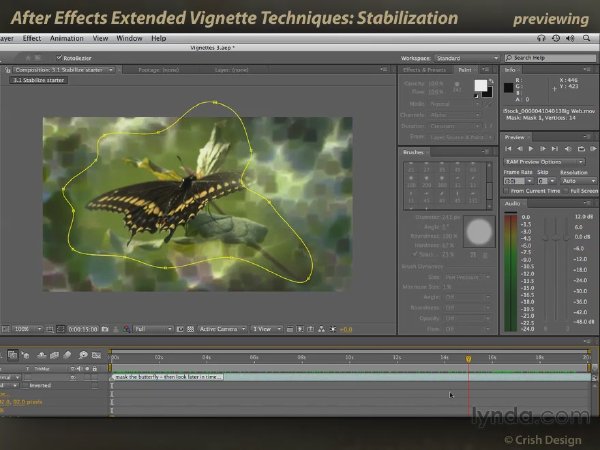Jump to first frame in Preview

(x=508, y=148)
